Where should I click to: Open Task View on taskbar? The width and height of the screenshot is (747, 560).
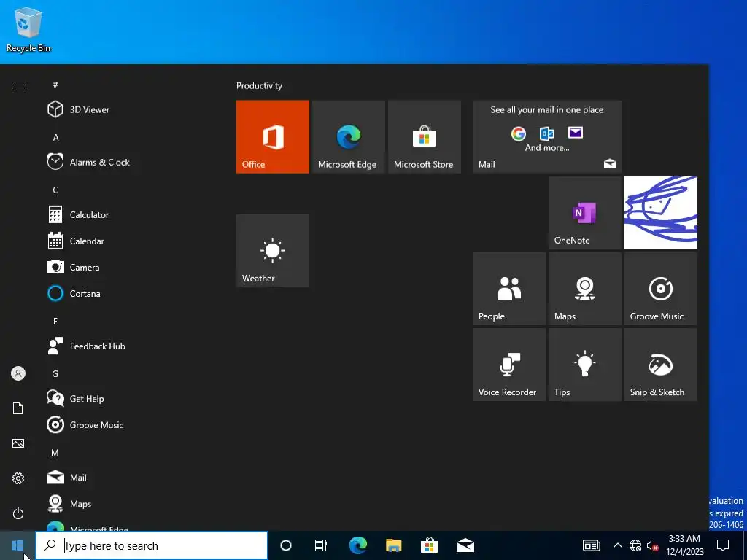[x=321, y=545]
